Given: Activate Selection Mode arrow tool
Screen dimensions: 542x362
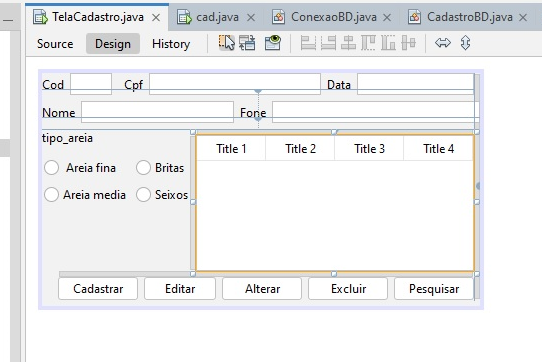Looking at the screenshot, I should 226,43.
